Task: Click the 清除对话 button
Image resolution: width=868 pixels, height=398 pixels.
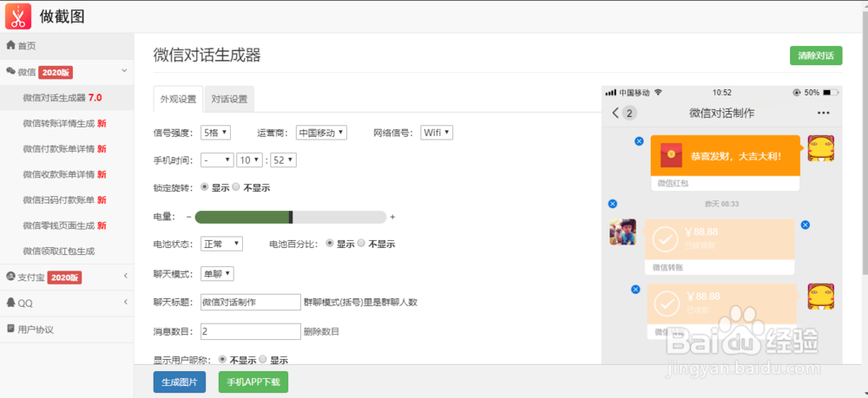Action: pyautogui.click(x=816, y=55)
